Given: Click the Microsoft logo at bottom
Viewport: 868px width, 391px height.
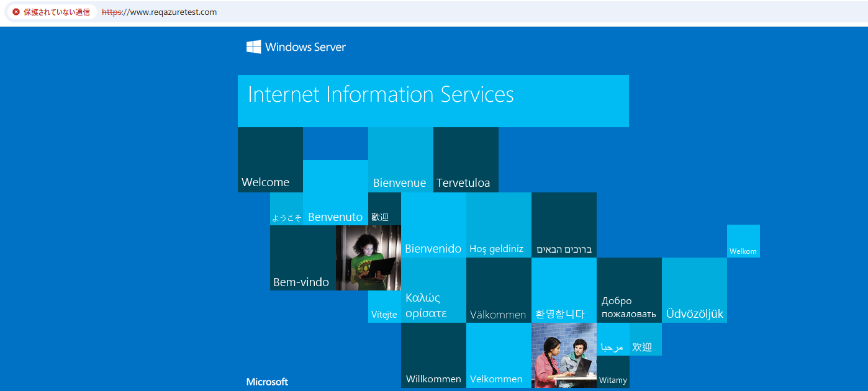Looking at the screenshot, I should (267, 382).
